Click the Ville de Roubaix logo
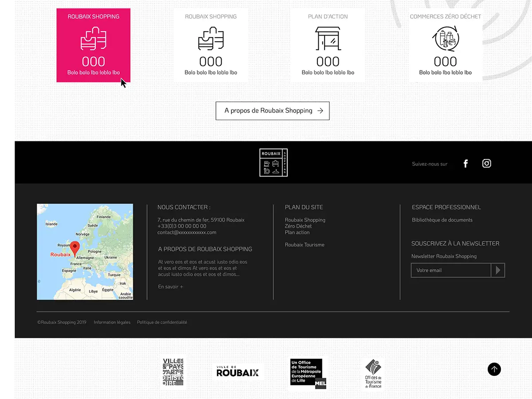 pos(238,372)
